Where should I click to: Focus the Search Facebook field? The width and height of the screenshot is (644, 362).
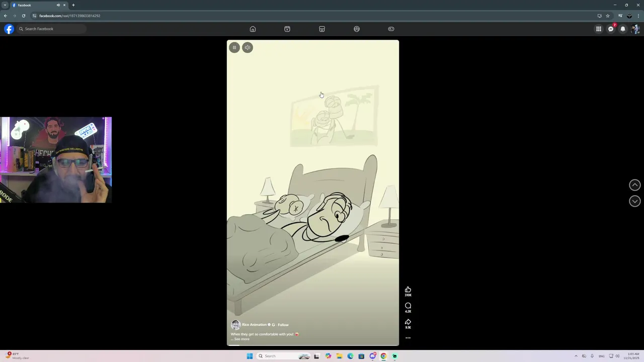point(51,29)
